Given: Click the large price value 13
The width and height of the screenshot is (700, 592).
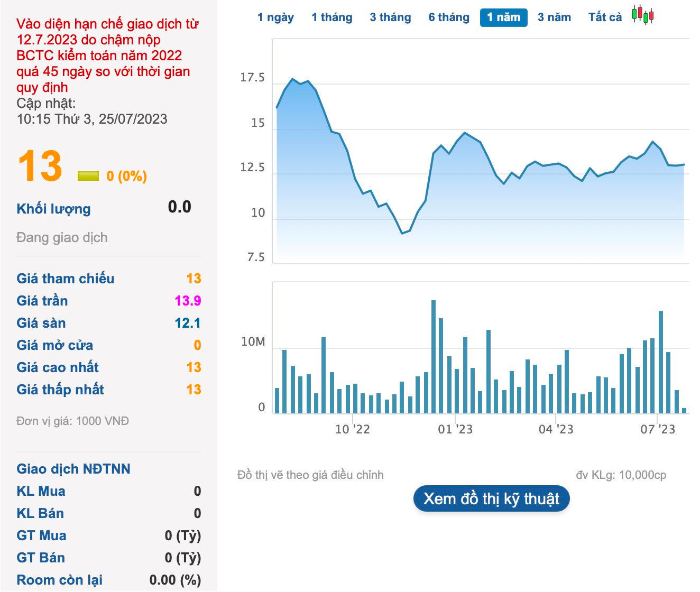Looking at the screenshot, I should click(40, 166).
